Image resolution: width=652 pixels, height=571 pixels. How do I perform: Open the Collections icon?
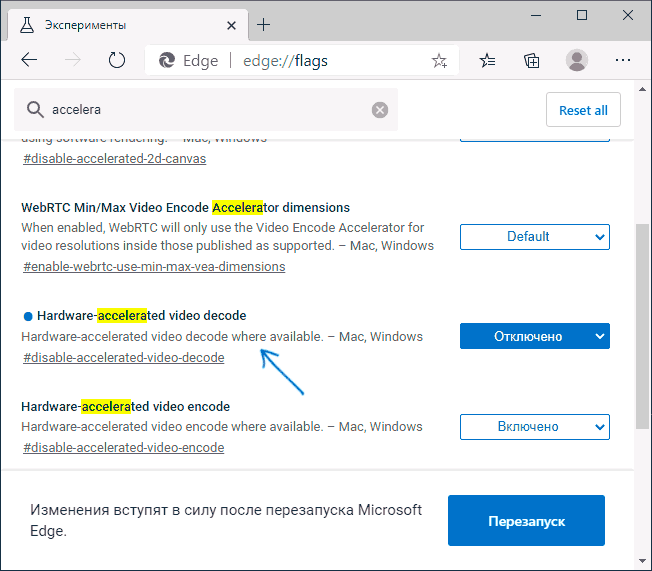[531, 61]
